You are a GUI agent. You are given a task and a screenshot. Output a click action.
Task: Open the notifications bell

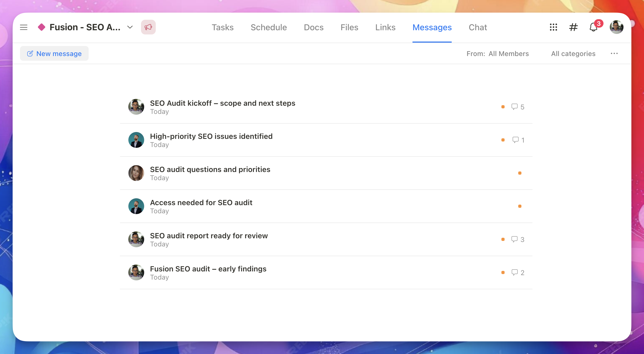593,27
